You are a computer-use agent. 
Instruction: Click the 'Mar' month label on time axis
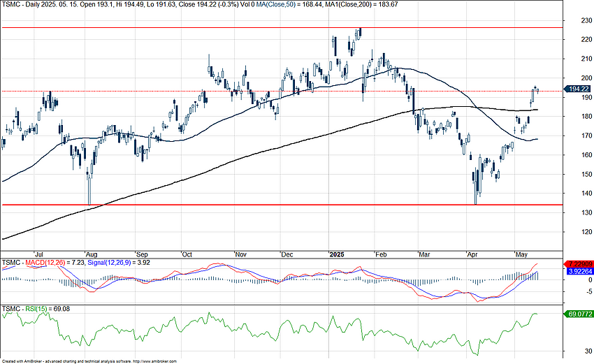(425, 254)
